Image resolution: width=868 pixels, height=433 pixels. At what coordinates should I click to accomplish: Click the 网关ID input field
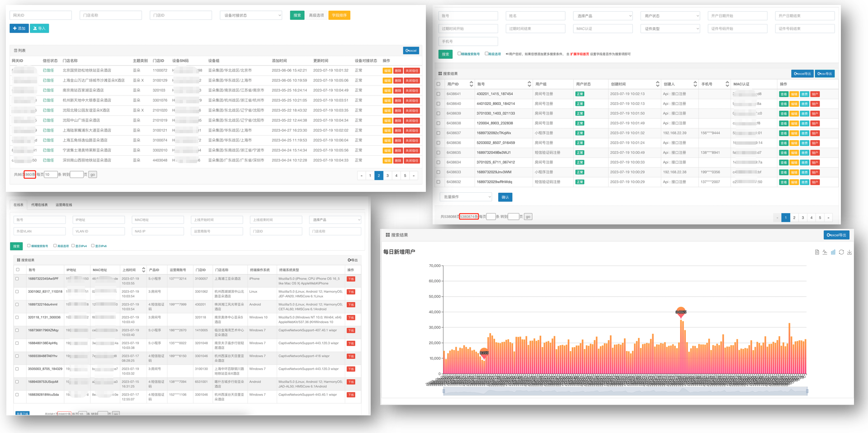41,15
